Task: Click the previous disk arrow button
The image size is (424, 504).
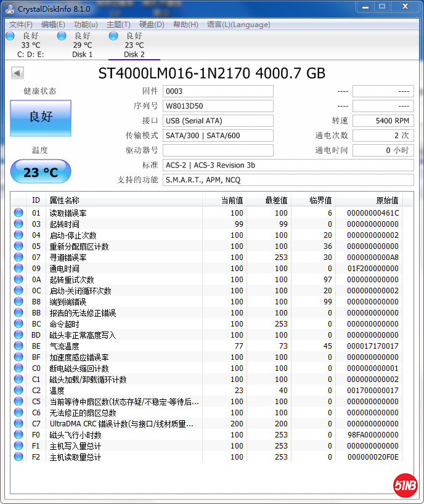Action: pyautogui.click(x=17, y=73)
